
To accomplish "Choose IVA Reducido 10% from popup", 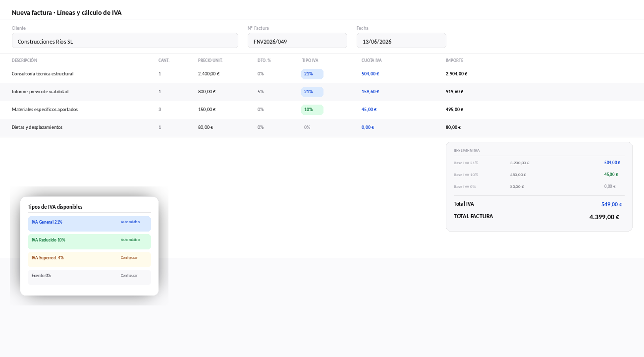I will (x=89, y=241).
